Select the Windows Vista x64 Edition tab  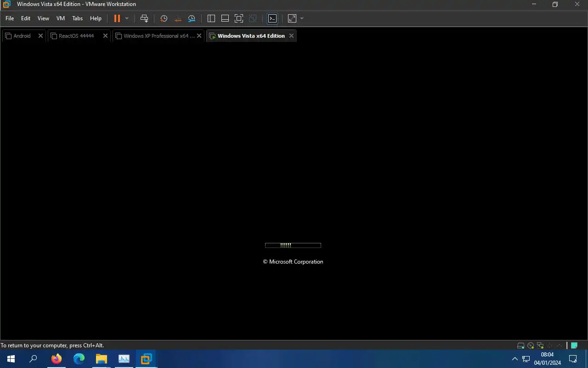coord(251,36)
